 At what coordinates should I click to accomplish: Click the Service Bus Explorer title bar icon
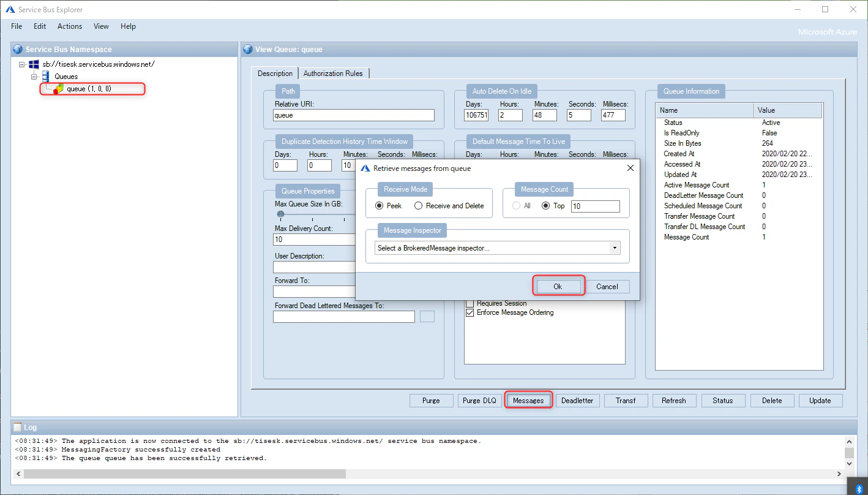[x=10, y=10]
